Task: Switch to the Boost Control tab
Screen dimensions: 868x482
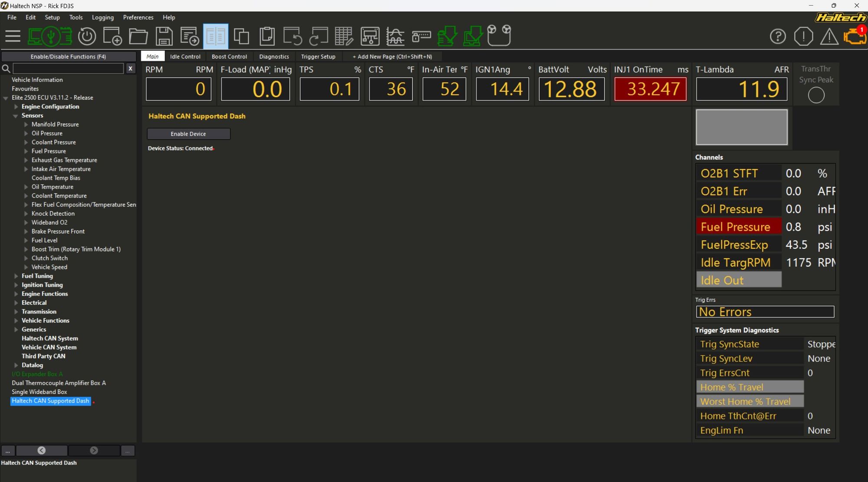Action: (x=229, y=56)
